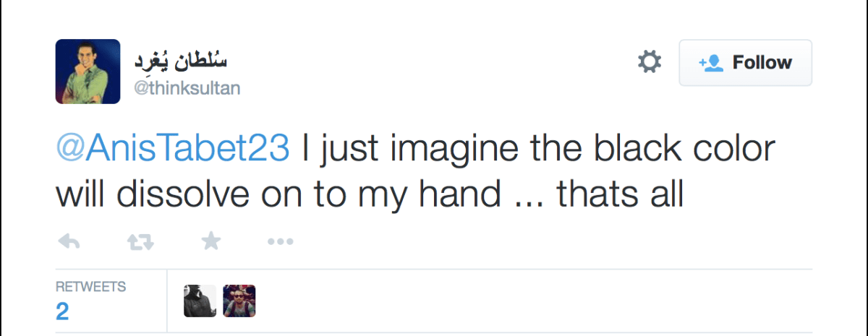
Task: Open the @AnisTabet23 mention link
Action: (173, 150)
